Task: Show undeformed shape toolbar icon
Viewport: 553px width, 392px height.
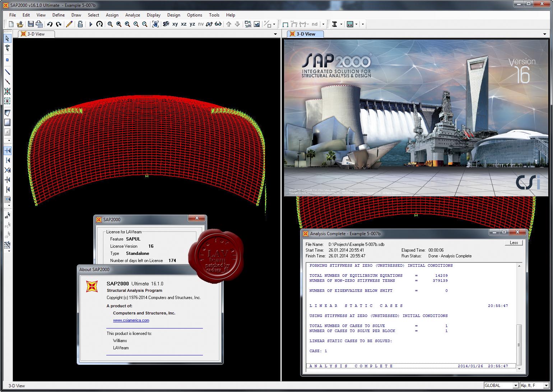Action: pyautogui.click(x=285, y=24)
